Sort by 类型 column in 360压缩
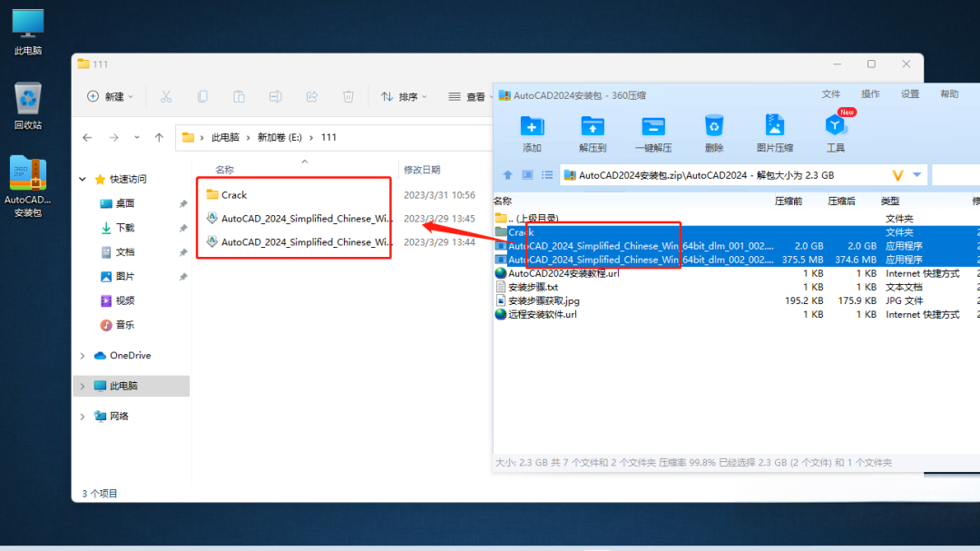Image resolution: width=980 pixels, height=551 pixels. pos(890,201)
